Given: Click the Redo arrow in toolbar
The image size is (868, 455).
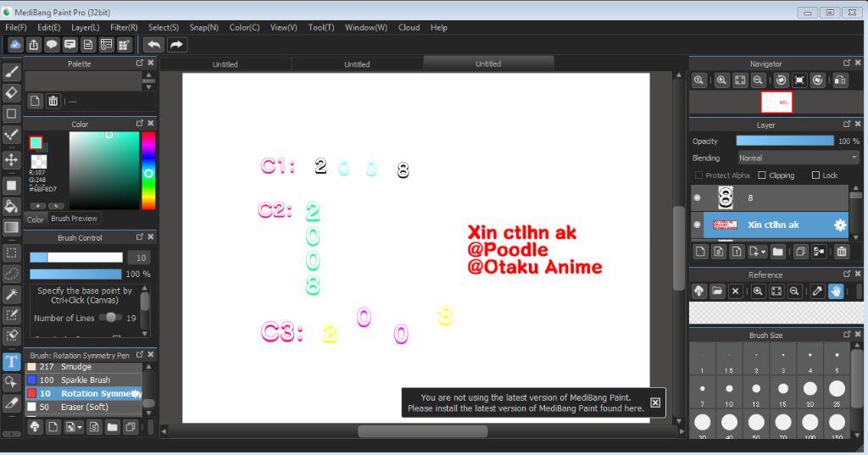Looking at the screenshot, I should click(176, 45).
